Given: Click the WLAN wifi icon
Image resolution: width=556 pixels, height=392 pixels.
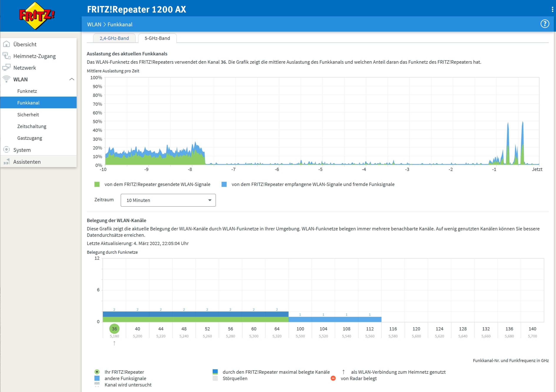Looking at the screenshot, I should (x=7, y=79).
